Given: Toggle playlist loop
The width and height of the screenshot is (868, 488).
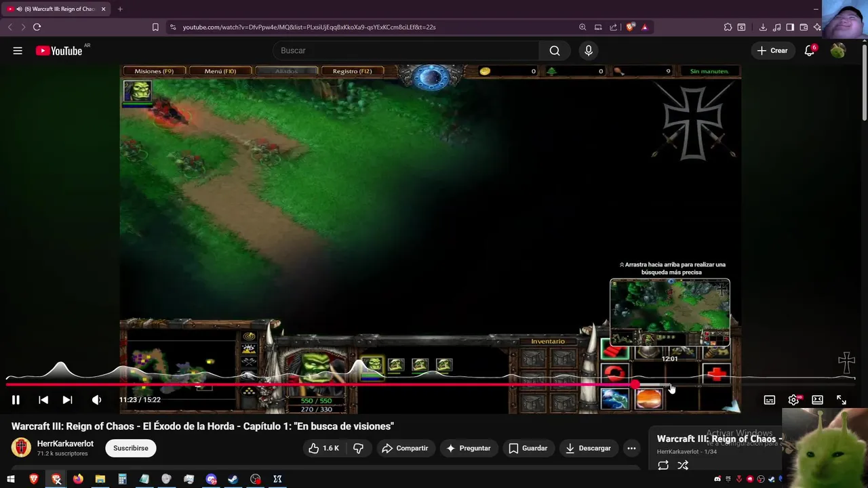Looking at the screenshot, I should [663, 465].
